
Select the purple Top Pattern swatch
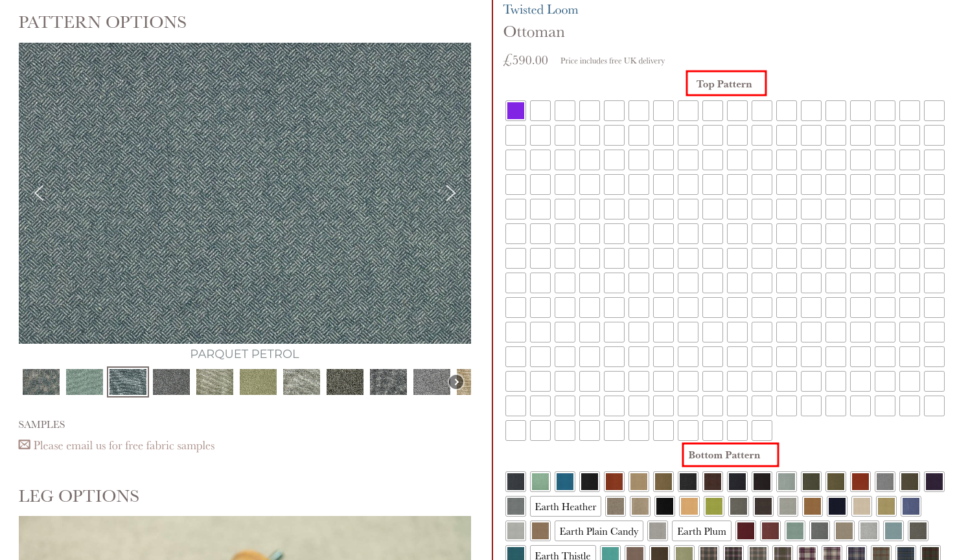click(516, 111)
